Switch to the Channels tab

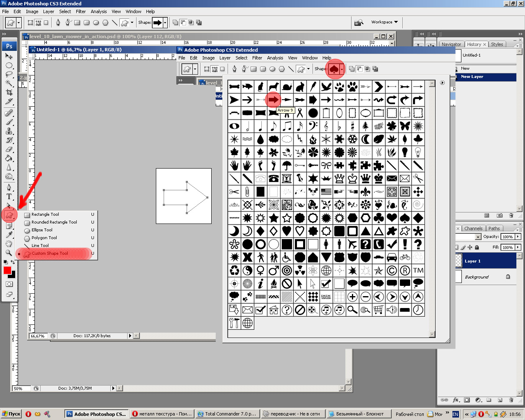coord(473,228)
